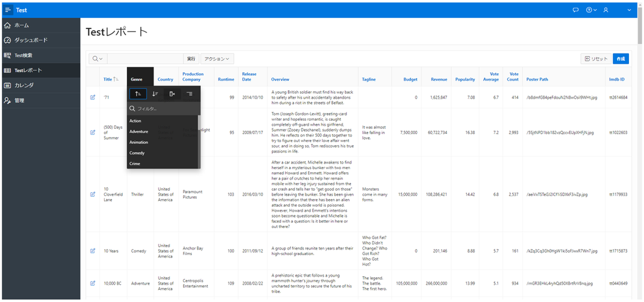The image size is (644, 302).
Task: Click the Popularity column header
Action: 465,79
